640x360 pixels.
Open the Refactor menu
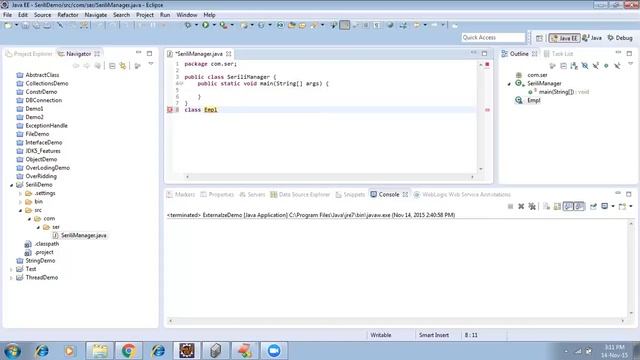click(68, 15)
